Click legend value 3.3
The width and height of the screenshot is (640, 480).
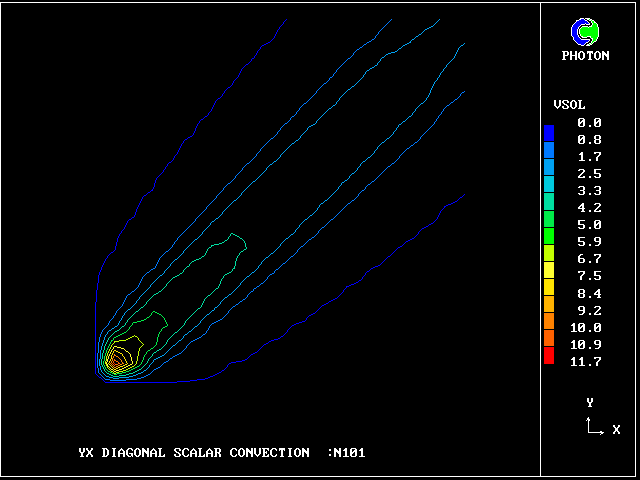tap(589, 191)
